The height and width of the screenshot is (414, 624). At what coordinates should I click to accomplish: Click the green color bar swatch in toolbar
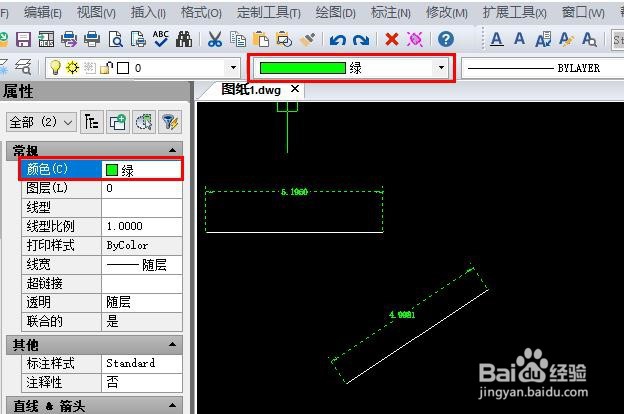tap(302, 68)
